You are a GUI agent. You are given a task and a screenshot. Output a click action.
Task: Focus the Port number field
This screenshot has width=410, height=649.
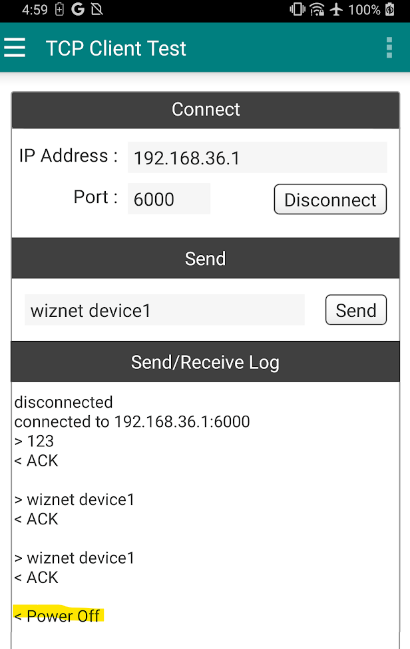pos(169,199)
